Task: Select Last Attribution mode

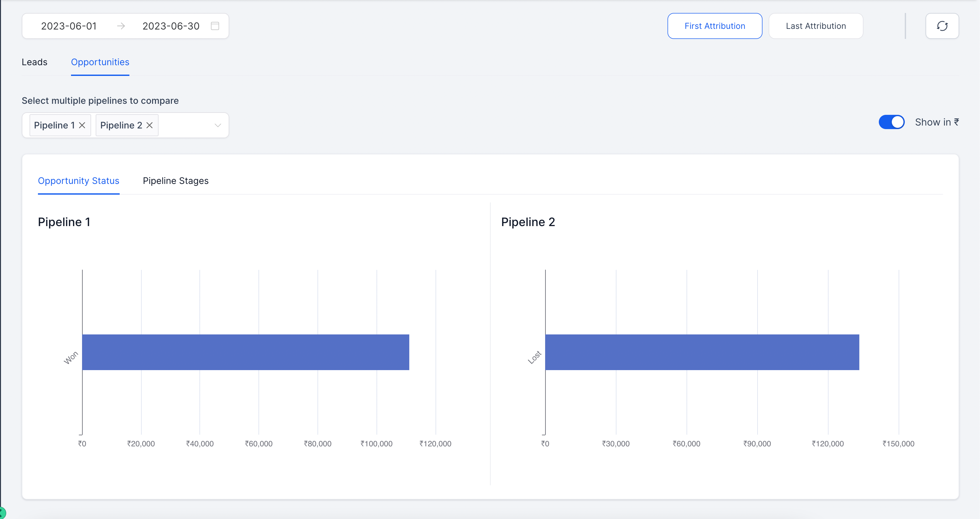Action: (816, 26)
